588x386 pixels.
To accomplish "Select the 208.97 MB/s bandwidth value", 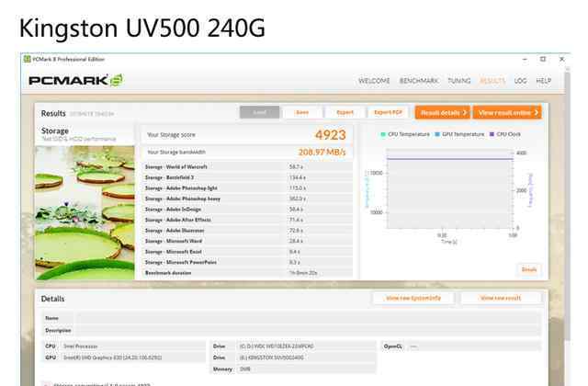I will (x=322, y=152).
